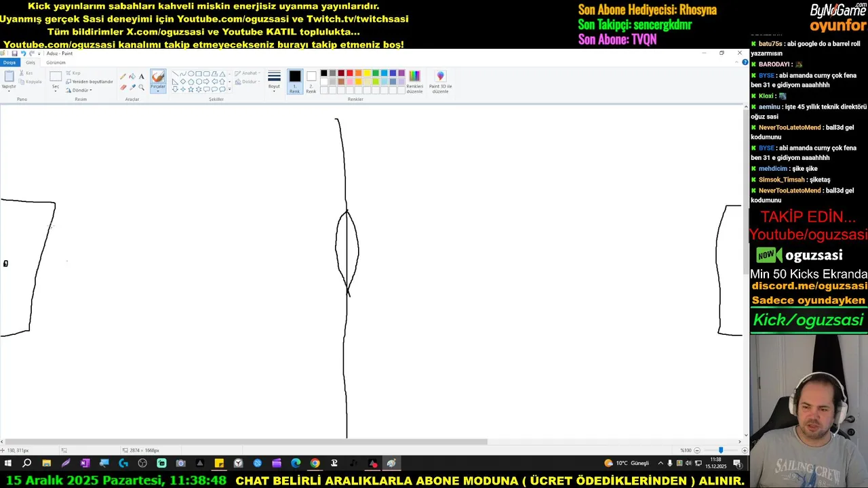Select the Eraser tool
This screenshot has height=488, width=868.
[123, 87]
